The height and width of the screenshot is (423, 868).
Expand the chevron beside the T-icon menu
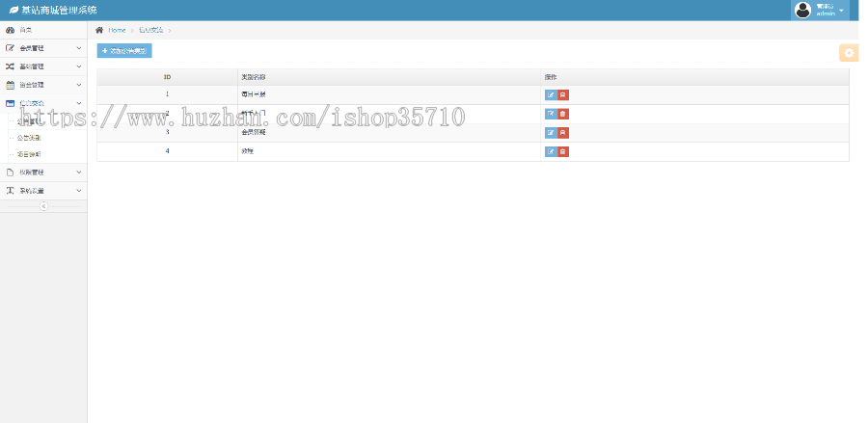[79, 191]
